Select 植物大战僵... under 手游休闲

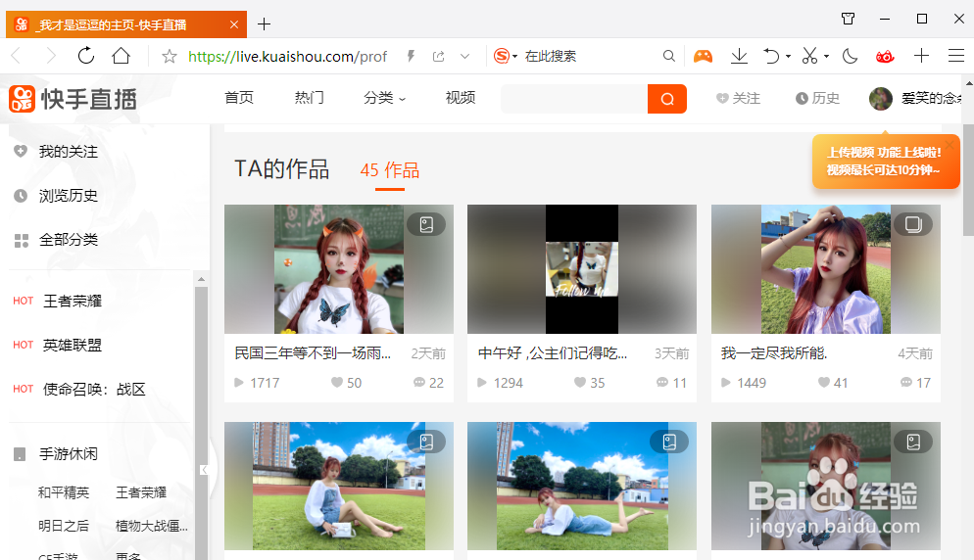(x=152, y=526)
